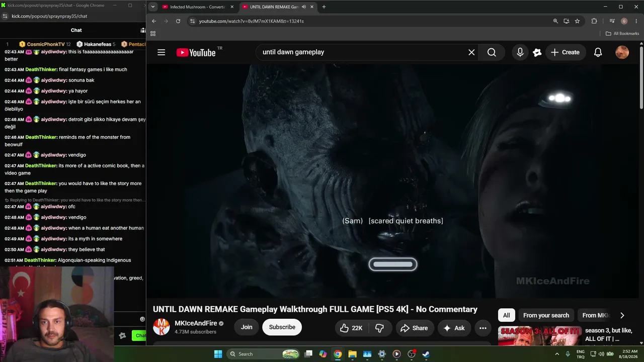Switch the ENG TRQ input language

tap(580, 354)
